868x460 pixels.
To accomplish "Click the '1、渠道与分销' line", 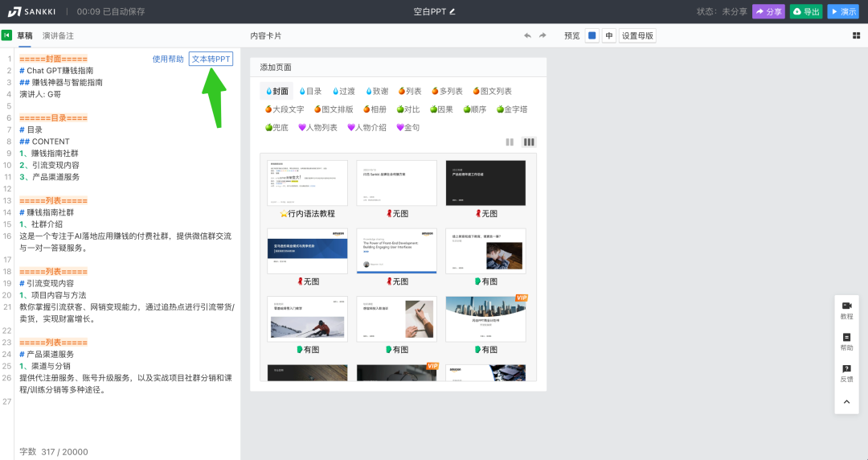I will [x=45, y=366].
